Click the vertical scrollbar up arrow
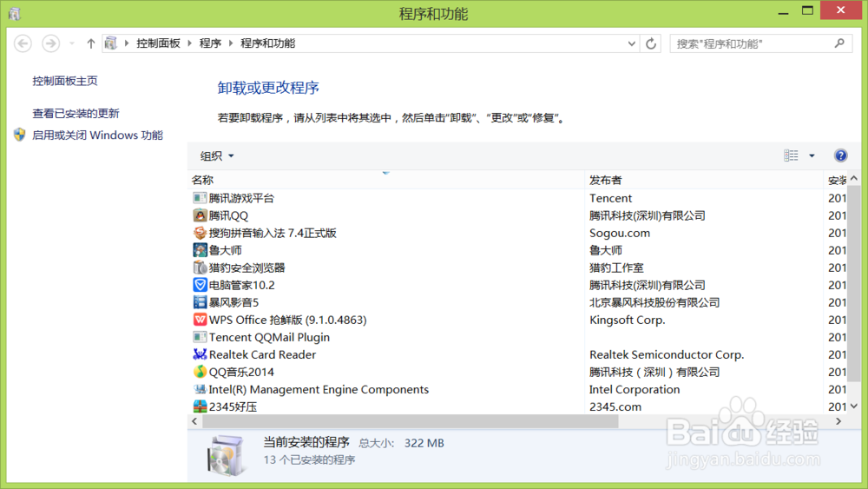The image size is (868, 489). point(854,178)
